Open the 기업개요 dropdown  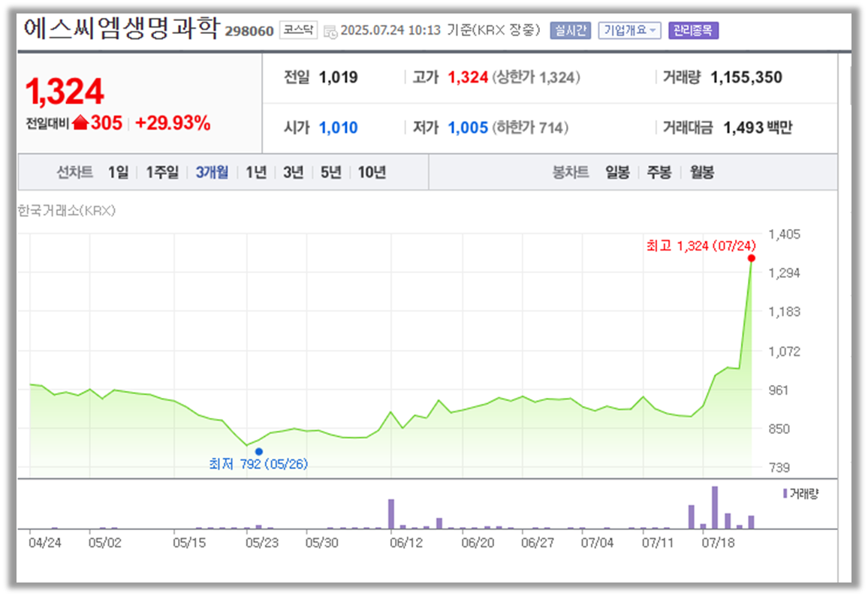(x=629, y=31)
